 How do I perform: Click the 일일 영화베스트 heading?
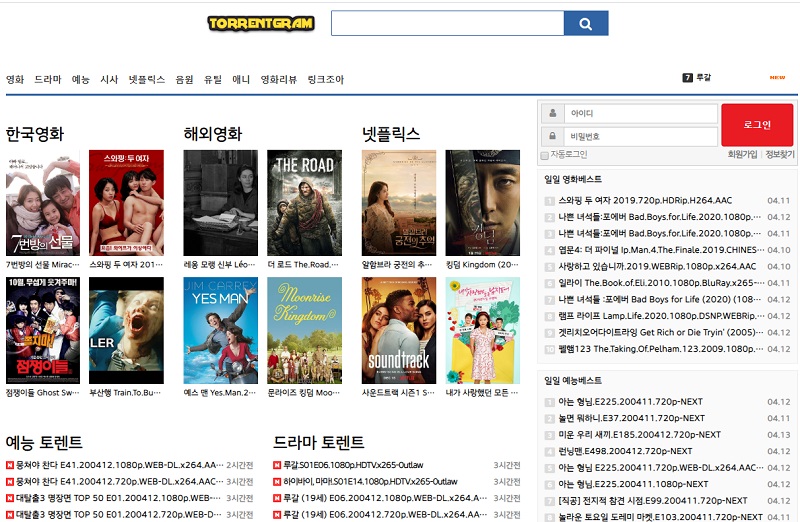tap(573, 179)
